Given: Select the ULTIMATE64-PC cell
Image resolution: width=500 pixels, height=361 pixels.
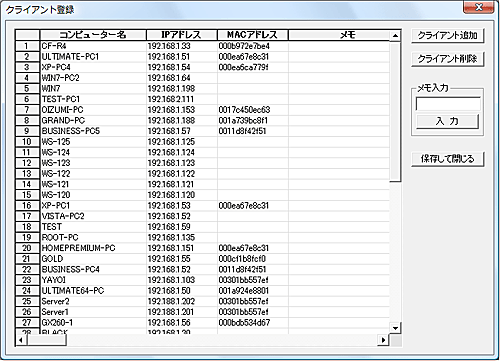Looking at the screenshot, I should pos(93,291).
